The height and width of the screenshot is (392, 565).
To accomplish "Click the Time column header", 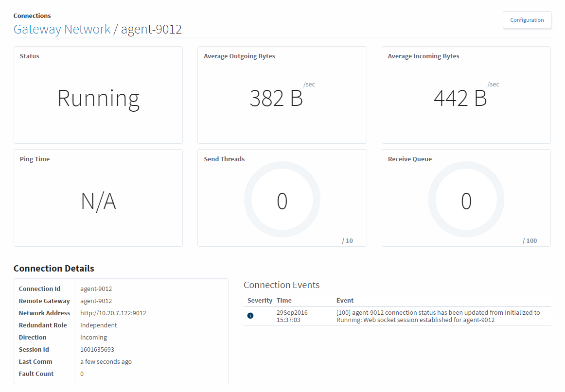I will 284,301.
